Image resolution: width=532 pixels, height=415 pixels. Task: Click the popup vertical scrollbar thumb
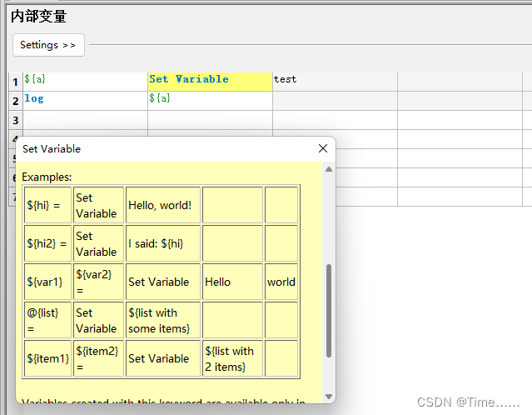coord(328,311)
